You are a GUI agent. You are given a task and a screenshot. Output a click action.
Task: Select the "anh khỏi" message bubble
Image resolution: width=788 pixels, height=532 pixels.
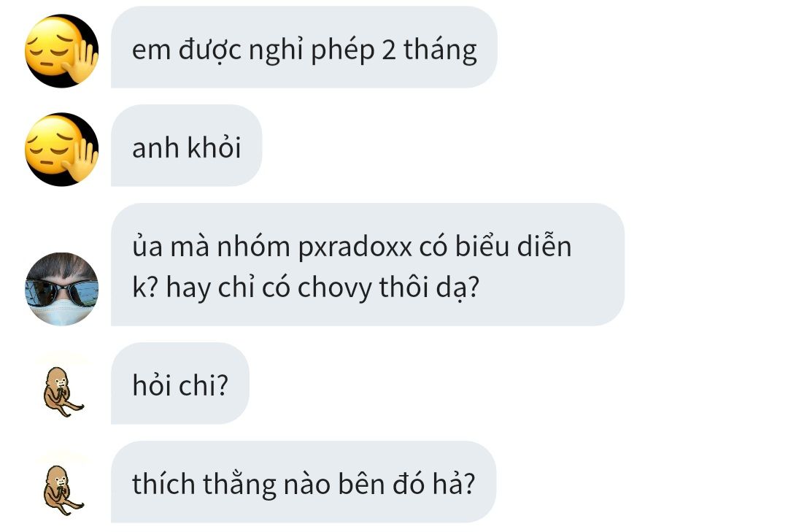(x=187, y=146)
